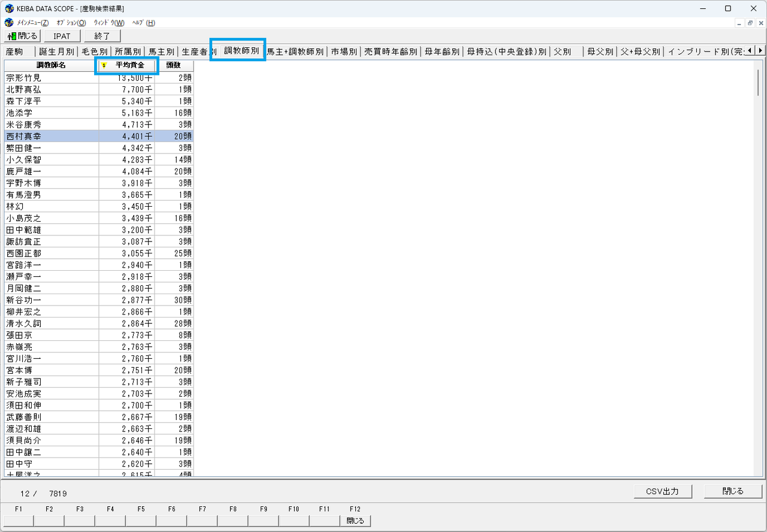Click the 13,500千 average prize cell
Screen dimensions: 767x532
127,78
